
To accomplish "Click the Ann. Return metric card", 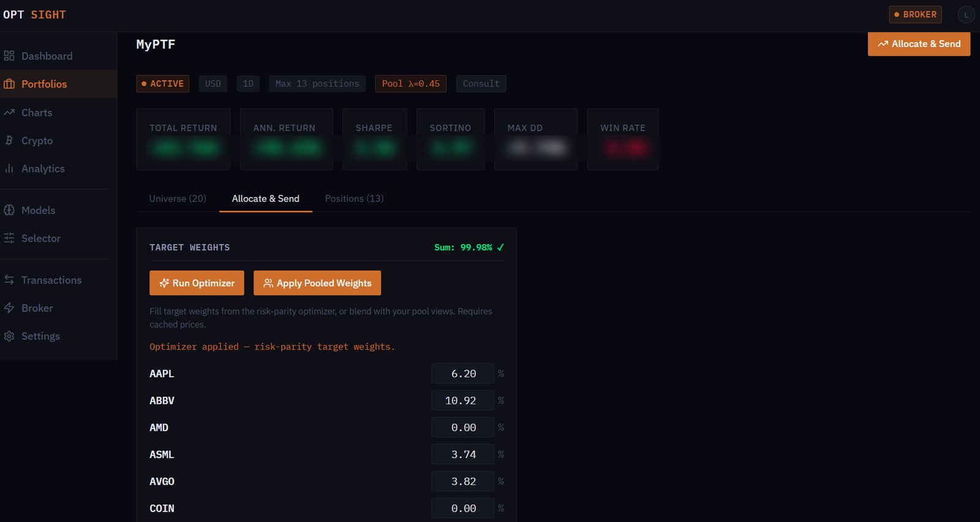I will (x=286, y=139).
